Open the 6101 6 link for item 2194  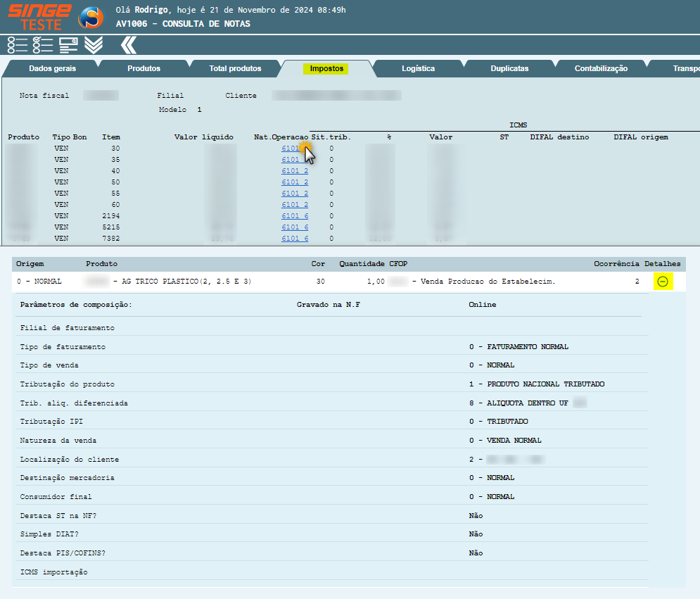pos(295,216)
